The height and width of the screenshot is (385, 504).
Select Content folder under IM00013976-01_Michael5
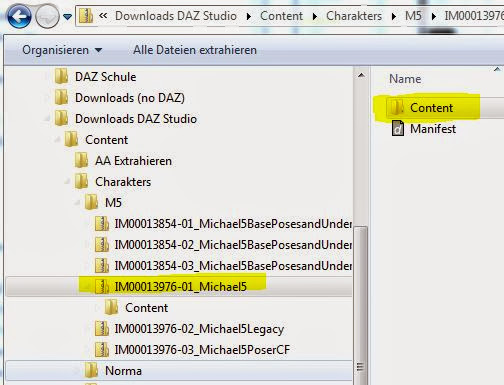146,308
